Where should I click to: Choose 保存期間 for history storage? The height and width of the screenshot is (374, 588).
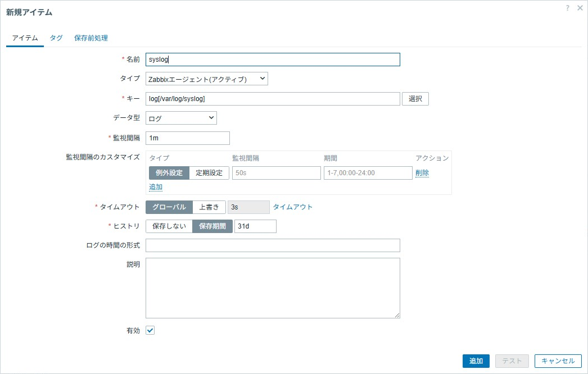(212, 226)
